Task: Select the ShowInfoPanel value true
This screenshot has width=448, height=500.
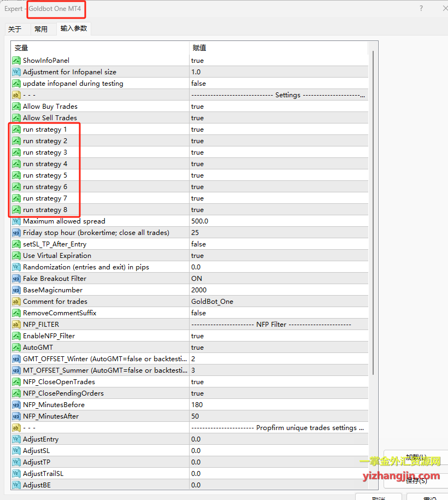Action: (197, 60)
